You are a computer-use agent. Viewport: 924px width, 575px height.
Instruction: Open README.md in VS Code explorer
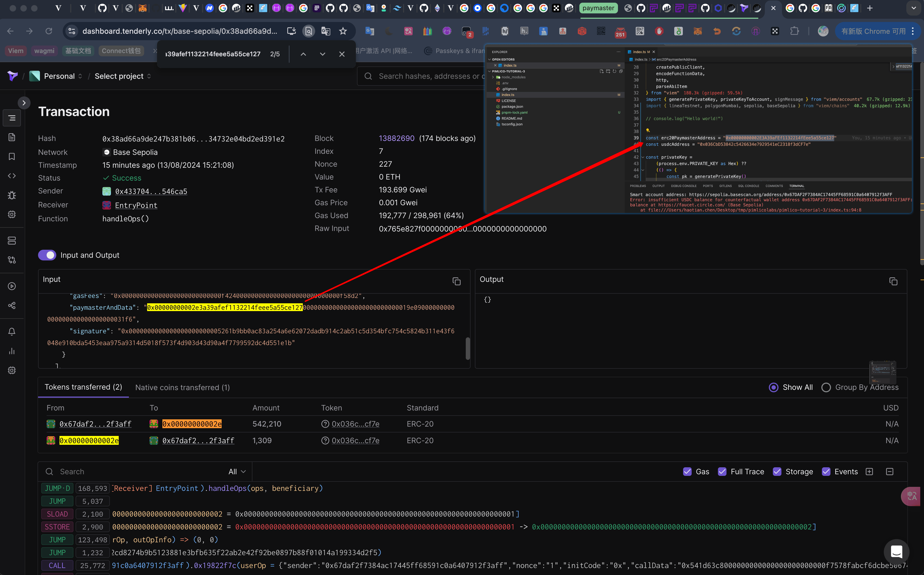click(x=511, y=118)
